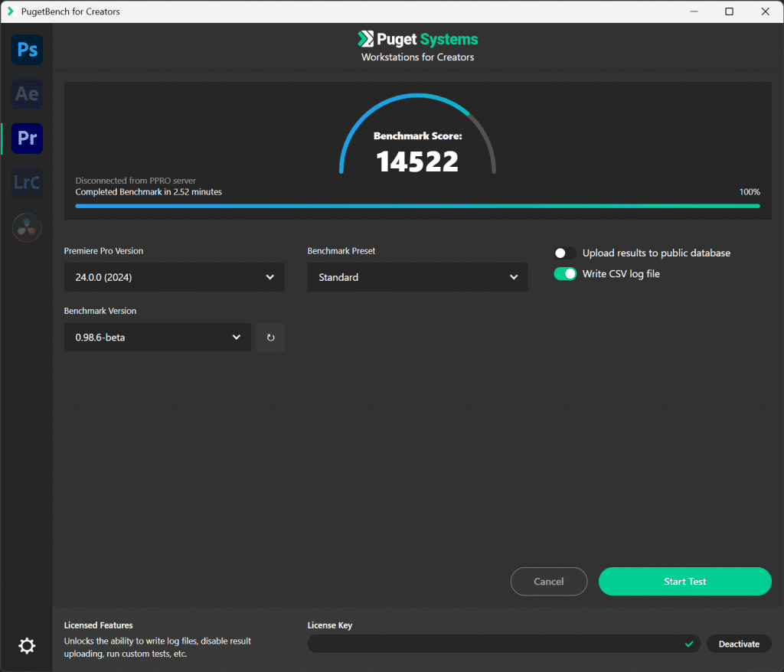Expand the Benchmark Preset dropdown
This screenshot has height=672, width=784.
(417, 277)
